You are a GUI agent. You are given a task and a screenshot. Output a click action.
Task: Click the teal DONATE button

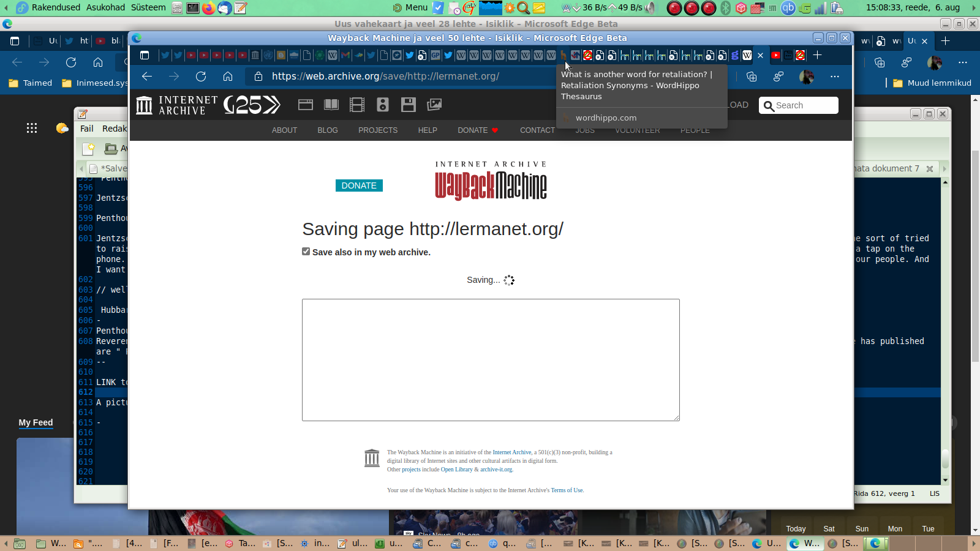pos(359,186)
